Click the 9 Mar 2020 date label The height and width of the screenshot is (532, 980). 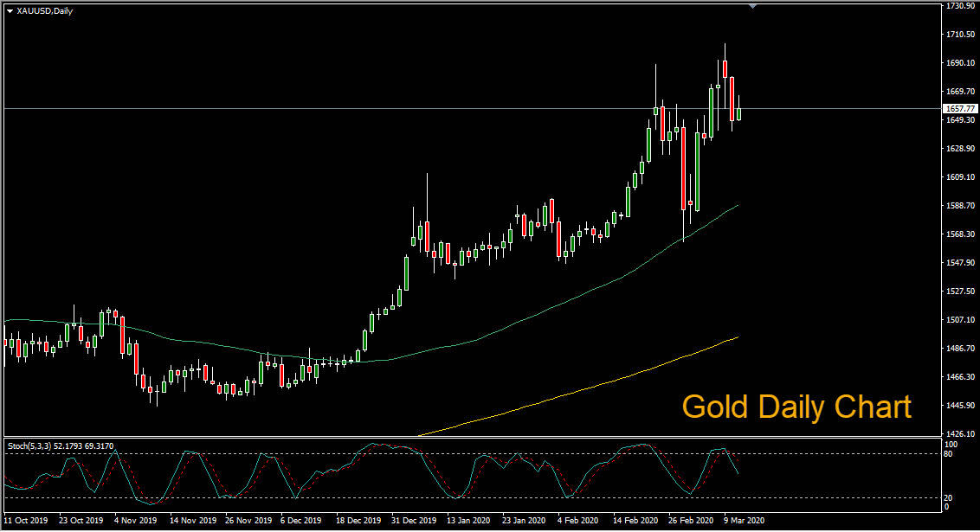pos(744,520)
